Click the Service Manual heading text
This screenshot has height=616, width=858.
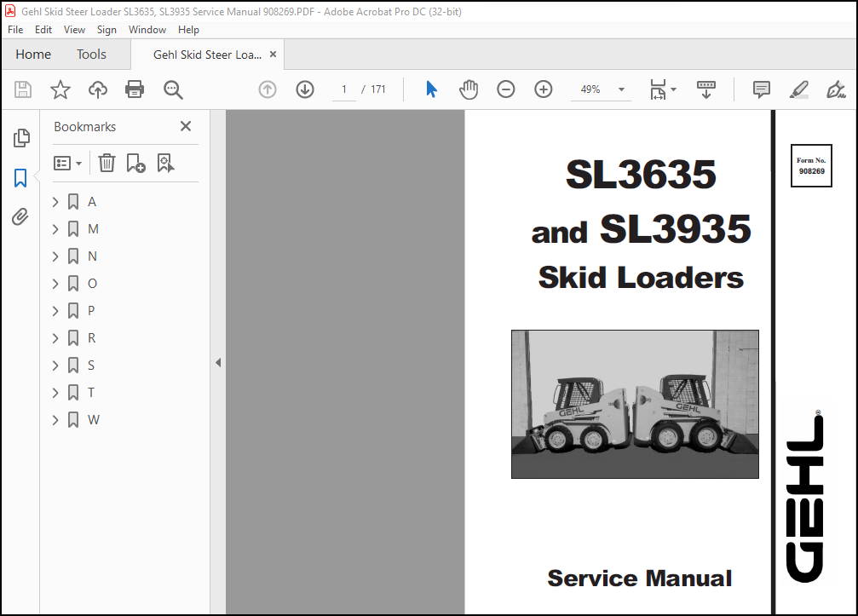pos(639,579)
